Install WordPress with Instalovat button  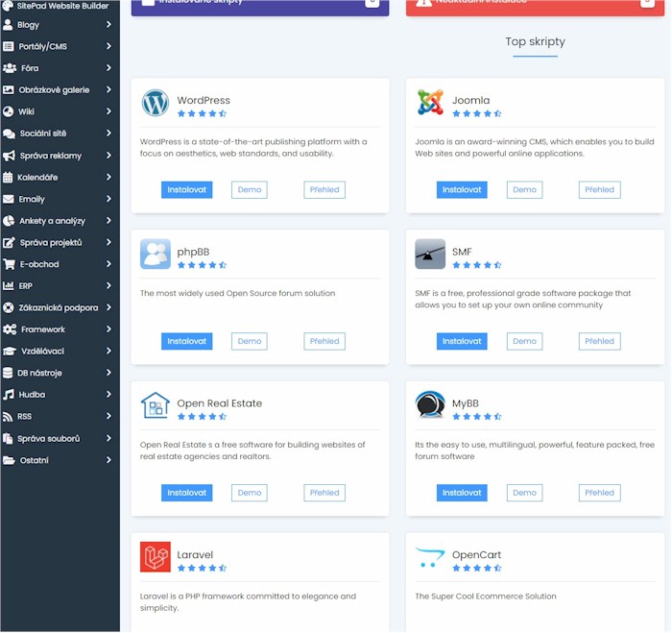187,189
